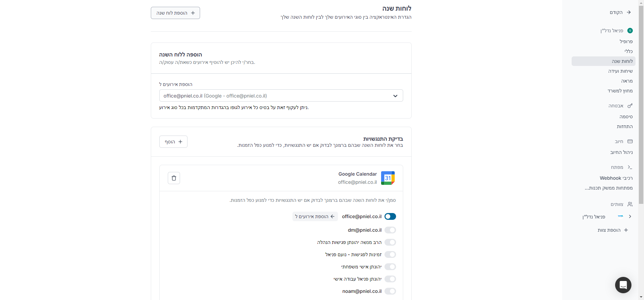Click the key icon beside אבטחה
Viewport: 644px width, 300px height.
pyautogui.click(x=630, y=106)
